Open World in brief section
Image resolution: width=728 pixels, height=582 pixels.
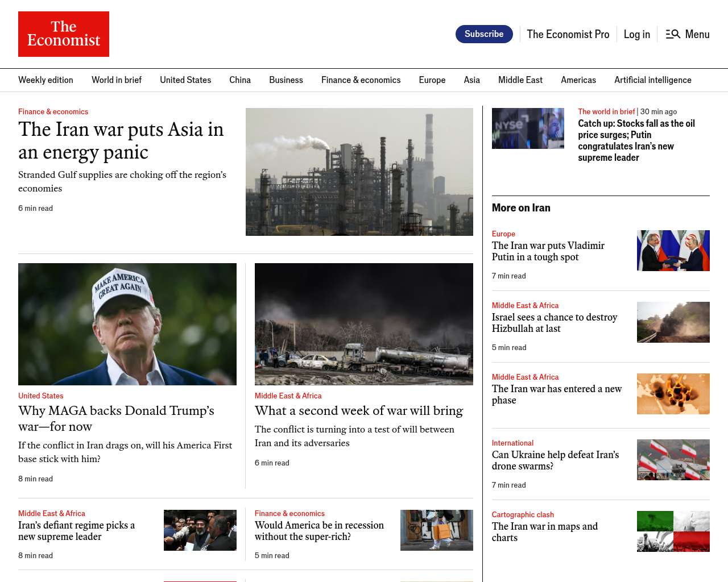117,80
